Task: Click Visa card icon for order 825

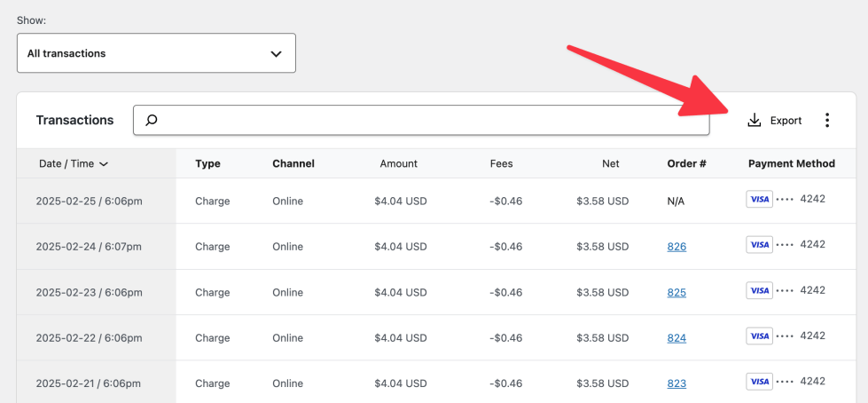Action: (x=759, y=290)
